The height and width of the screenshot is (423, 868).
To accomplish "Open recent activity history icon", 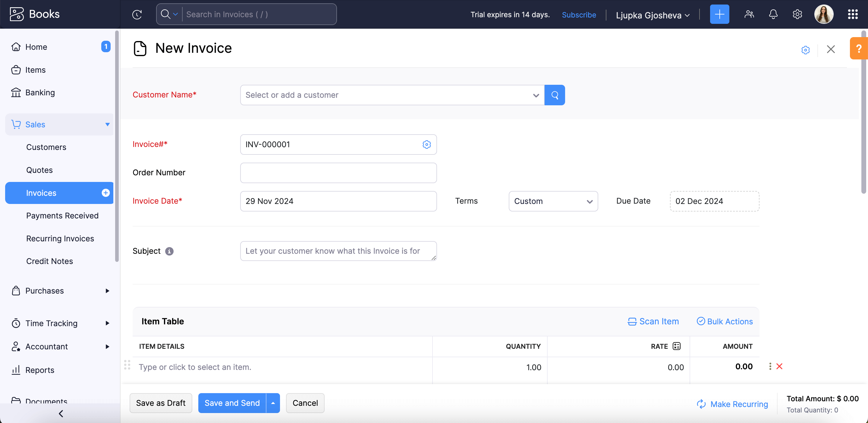I will click(x=137, y=14).
